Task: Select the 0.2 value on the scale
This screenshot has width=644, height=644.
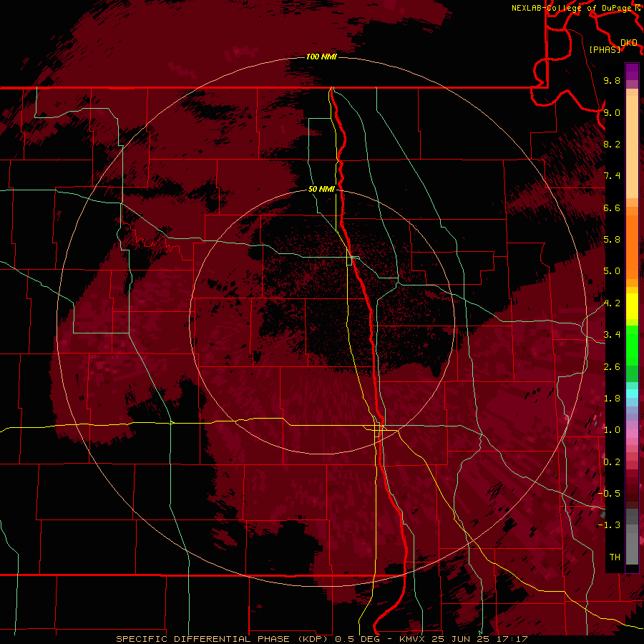Action: 612,462
